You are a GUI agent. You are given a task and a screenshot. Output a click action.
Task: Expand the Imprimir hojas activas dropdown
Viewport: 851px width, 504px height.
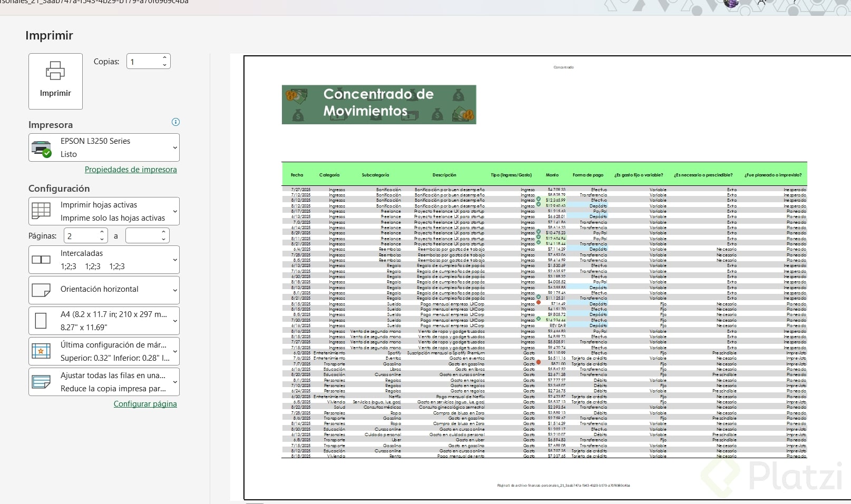104,211
